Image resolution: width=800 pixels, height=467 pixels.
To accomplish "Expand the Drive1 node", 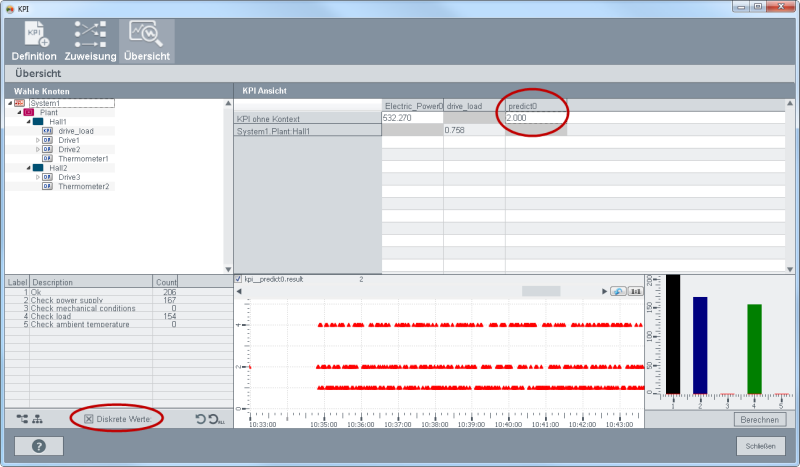I will pos(38,140).
